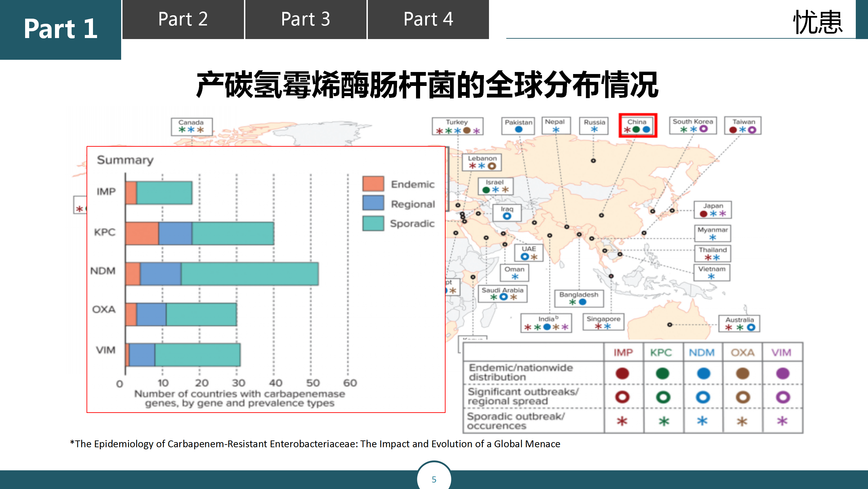
Task: Click the Lebanon label box
Action: pyautogui.click(x=482, y=162)
